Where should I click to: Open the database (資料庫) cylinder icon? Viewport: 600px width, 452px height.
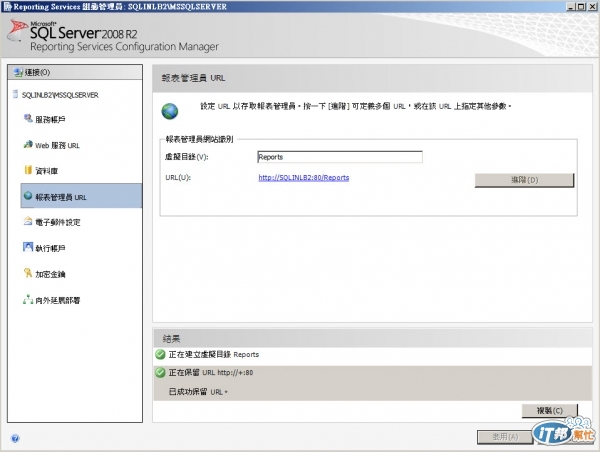pyautogui.click(x=28, y=170)
